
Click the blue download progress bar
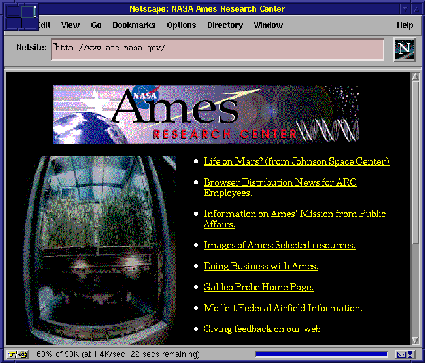[x=321, y=354]
